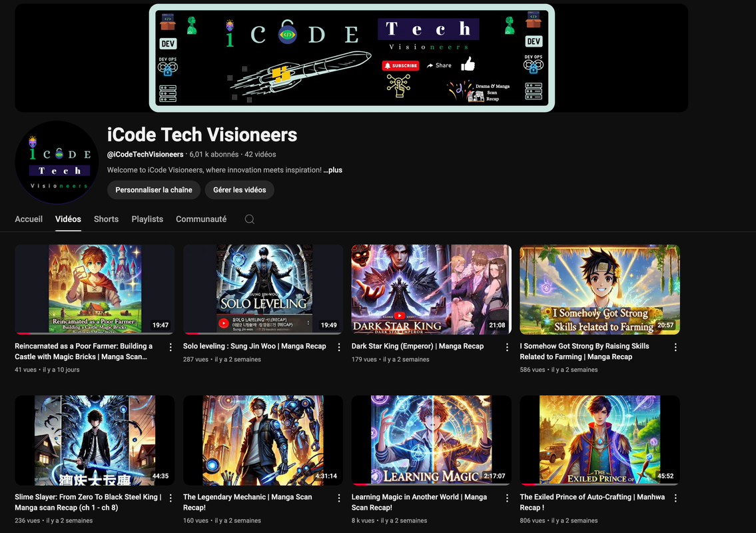Click the 19:47 duration badge
Image resolution: width=756 pixels, height=533 pixels.
[161, 325]
